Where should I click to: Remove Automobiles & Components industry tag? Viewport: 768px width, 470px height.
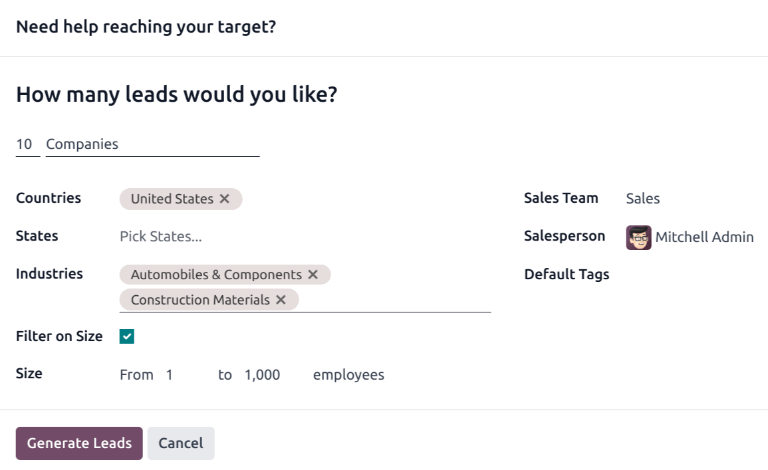tap(313, 274)
